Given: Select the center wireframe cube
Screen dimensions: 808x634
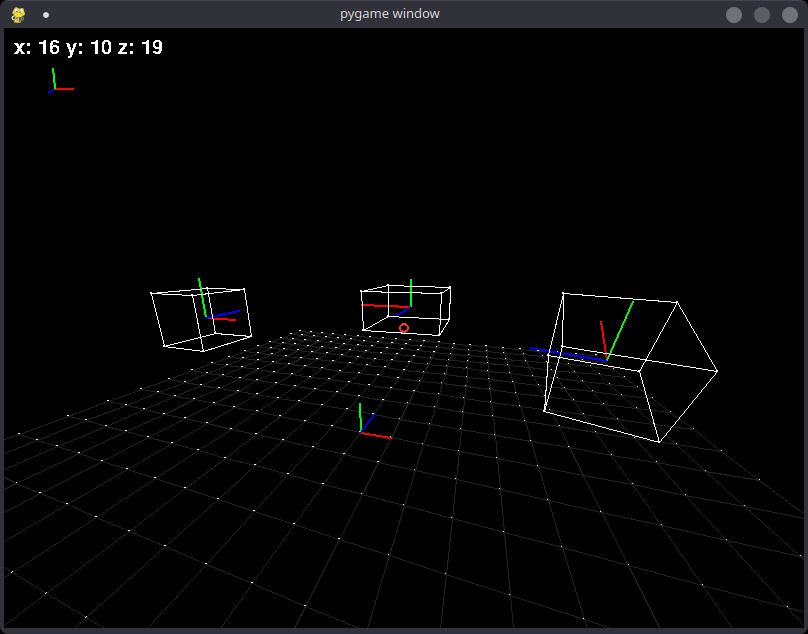Looking at the screenshot, I should 406,310.
